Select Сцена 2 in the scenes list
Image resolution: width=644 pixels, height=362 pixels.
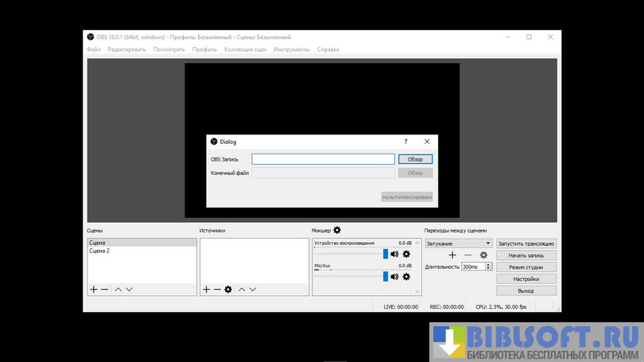(x=99, y=251)
